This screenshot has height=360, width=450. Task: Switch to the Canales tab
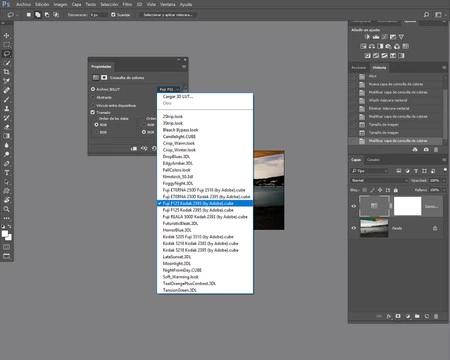pos(373,160)
